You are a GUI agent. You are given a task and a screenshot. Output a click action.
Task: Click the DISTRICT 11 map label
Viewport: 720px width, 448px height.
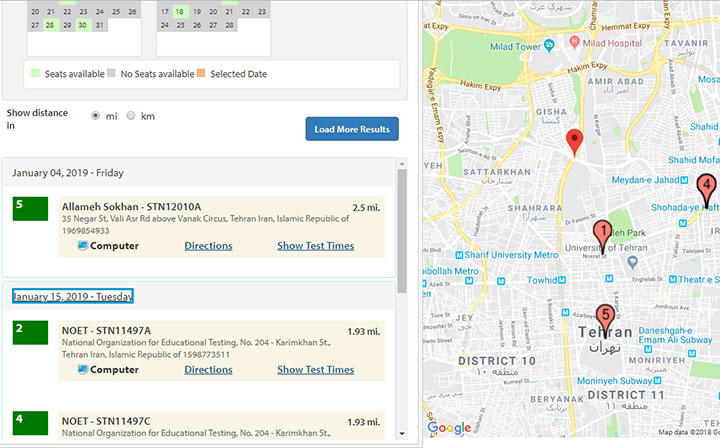(x=626, y=395)
